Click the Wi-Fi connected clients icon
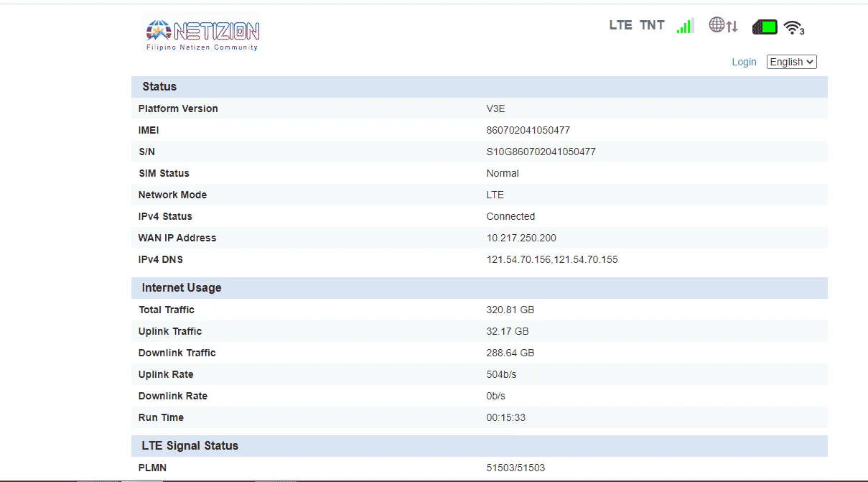Screen dimensions: 868x482 tap(793, 27)
